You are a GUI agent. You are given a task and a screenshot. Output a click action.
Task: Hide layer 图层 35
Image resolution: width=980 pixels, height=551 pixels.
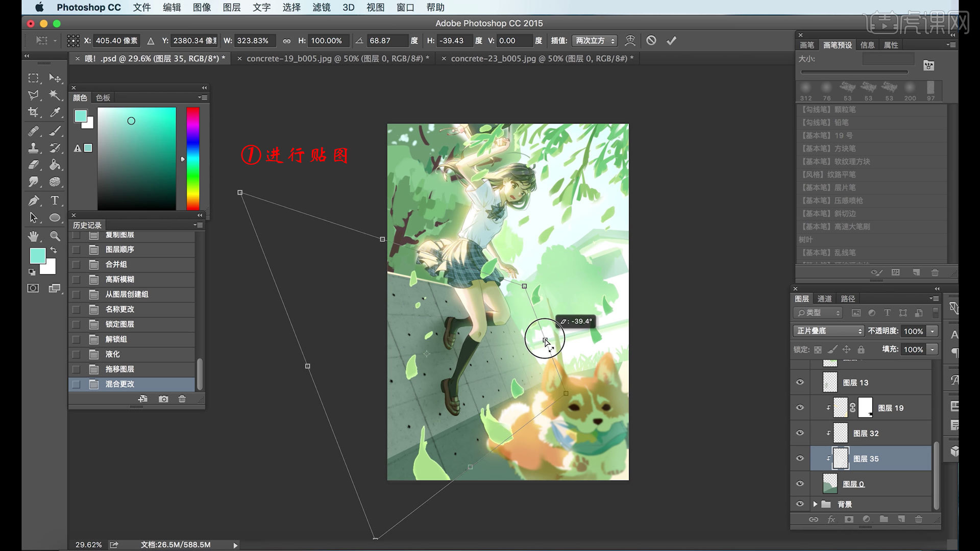[800, 458]
